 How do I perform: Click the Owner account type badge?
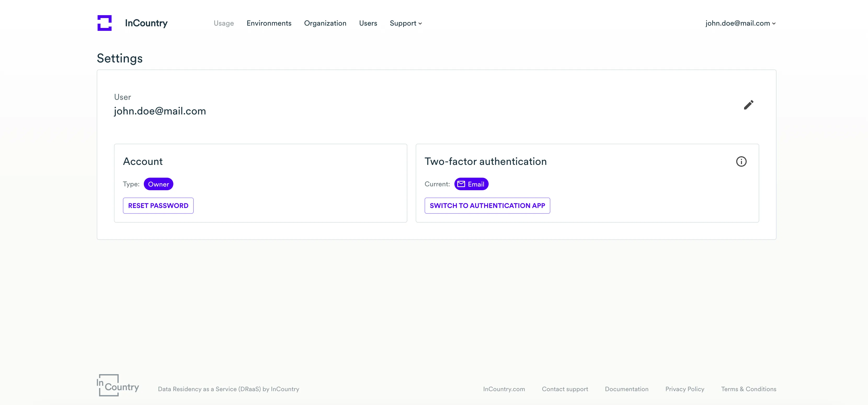pyautogui.click(x=158, y=184)
